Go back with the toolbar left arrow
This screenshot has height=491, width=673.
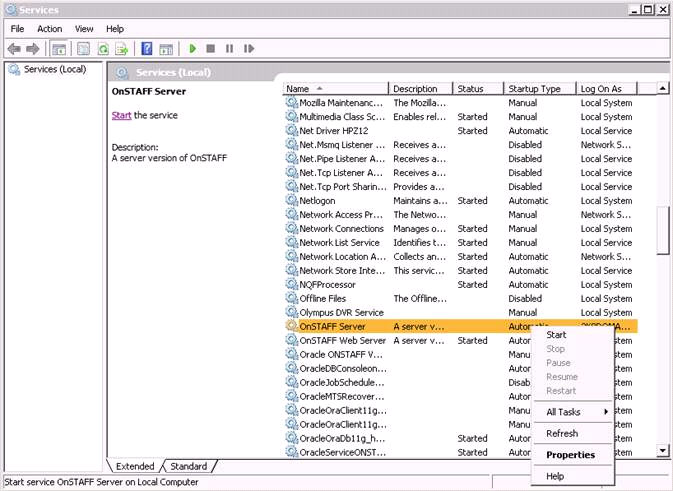(14, 49)
